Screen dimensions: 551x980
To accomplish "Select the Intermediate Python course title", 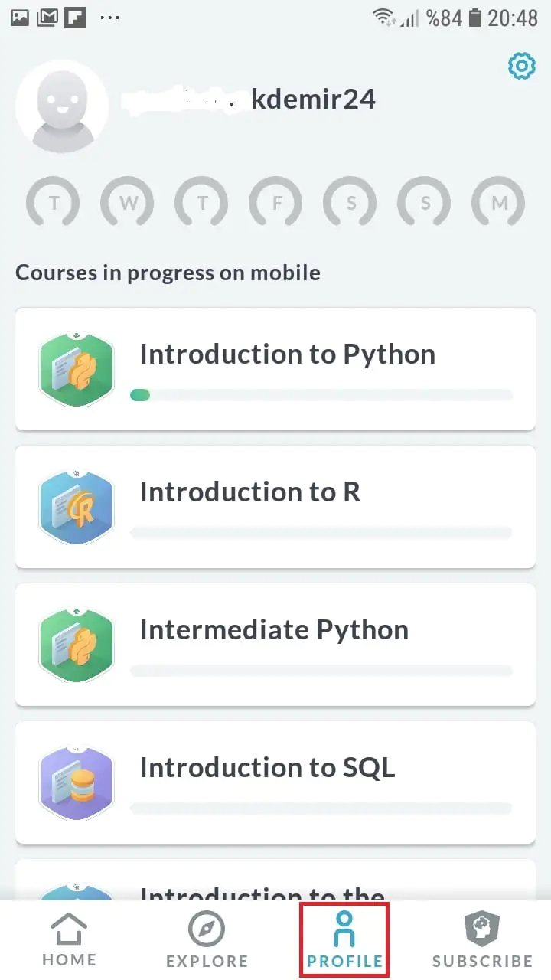I will 274,630.
